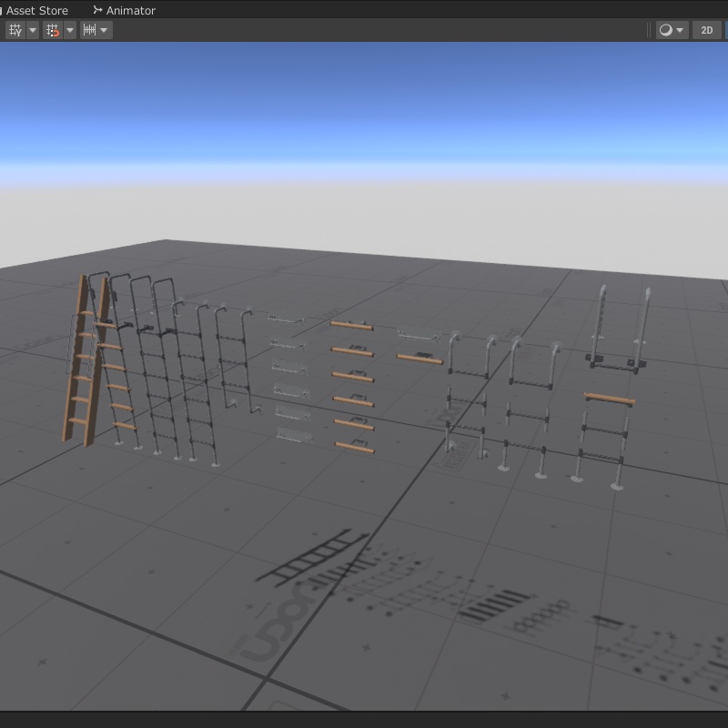Open the snap increment dropdown arrow

point(103,30)
